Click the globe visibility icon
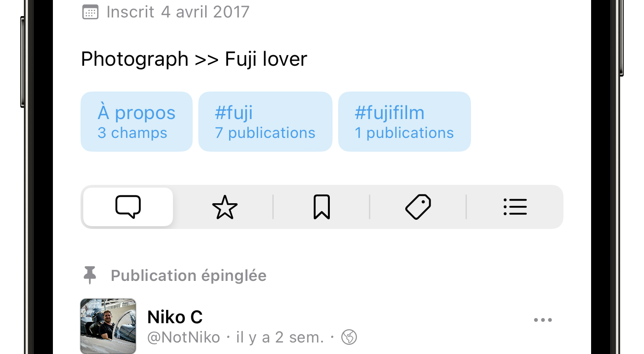This screenshot has height=354, width=644. [349, 337]
